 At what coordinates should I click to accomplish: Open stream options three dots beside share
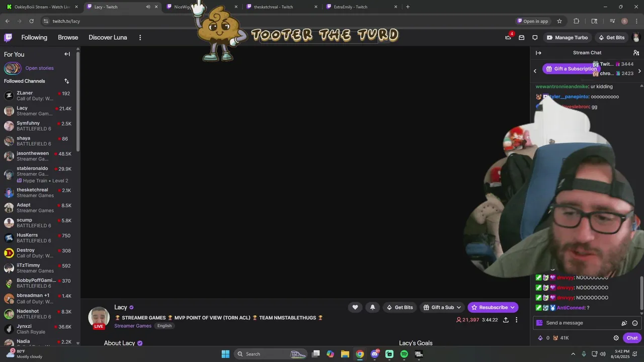pos(516,320)
